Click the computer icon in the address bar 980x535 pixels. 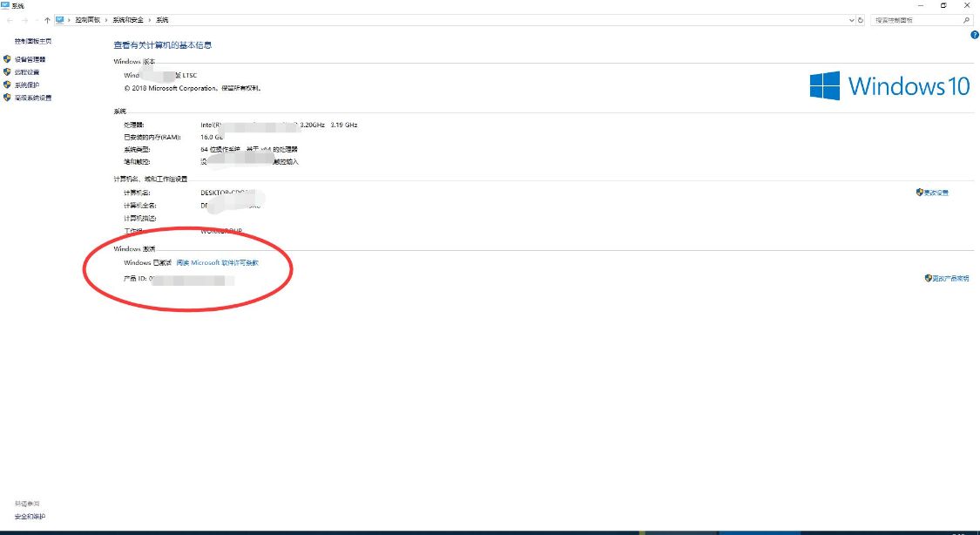tap(59, 20)
